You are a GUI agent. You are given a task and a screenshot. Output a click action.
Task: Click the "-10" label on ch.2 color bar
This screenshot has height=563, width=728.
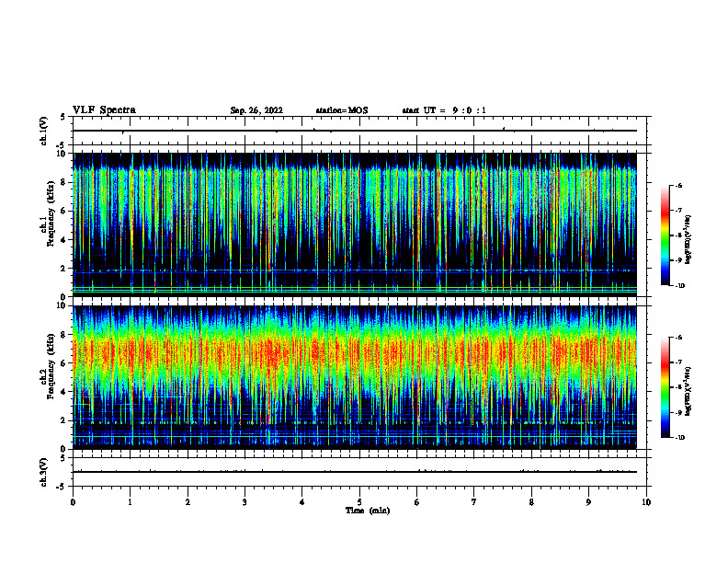click(x=679, y=438)
